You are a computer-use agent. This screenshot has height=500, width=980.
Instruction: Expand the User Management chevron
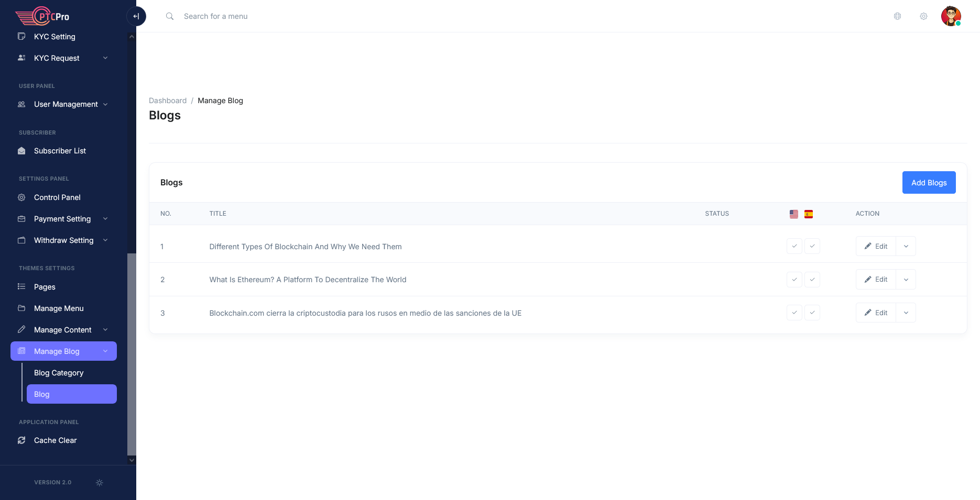(105, 104)
